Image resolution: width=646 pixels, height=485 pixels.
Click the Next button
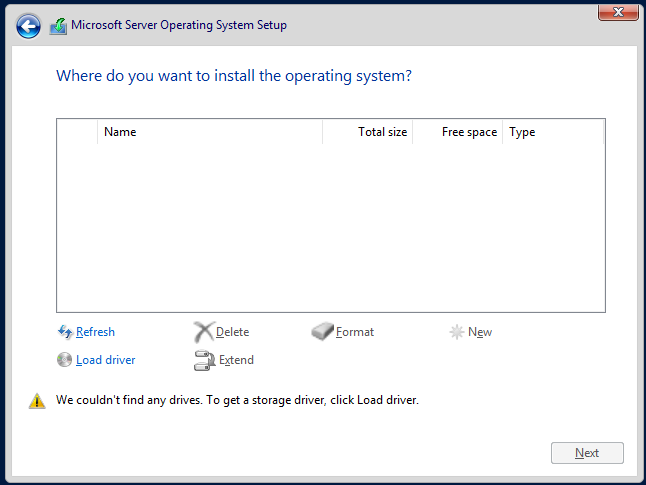point(587,453)
